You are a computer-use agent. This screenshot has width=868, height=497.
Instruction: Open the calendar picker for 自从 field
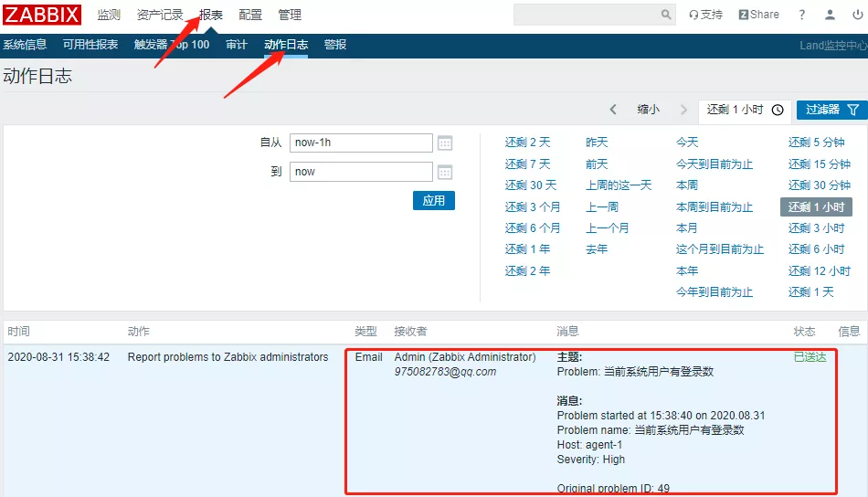point(445,143)
